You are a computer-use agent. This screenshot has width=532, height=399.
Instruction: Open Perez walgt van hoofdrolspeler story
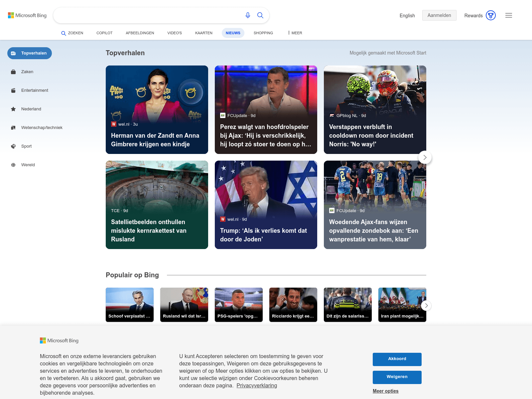266,110
